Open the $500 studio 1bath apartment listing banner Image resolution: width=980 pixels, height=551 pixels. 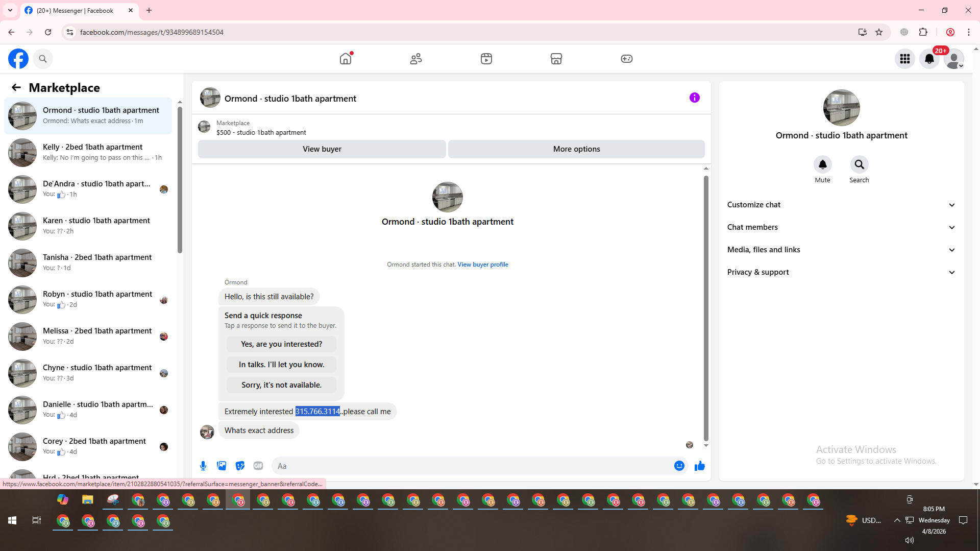coord(451,128)
